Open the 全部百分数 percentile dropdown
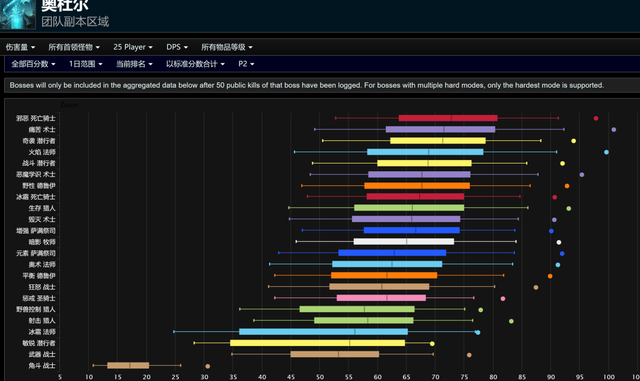Image resolution: width=640 pixels, height=381 pixels. [33, 64]
